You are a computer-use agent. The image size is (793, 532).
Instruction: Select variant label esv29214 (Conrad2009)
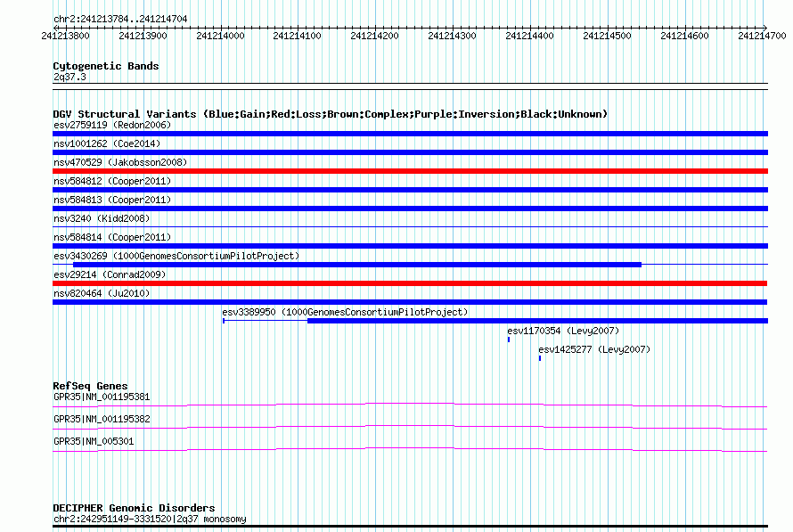tap(110, 274)
